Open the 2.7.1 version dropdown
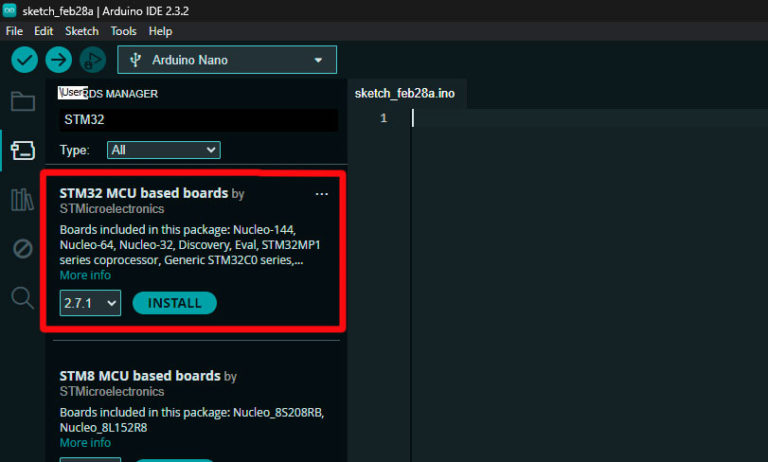The height and width of the screenshot is (462, 768). click(90, 303)
